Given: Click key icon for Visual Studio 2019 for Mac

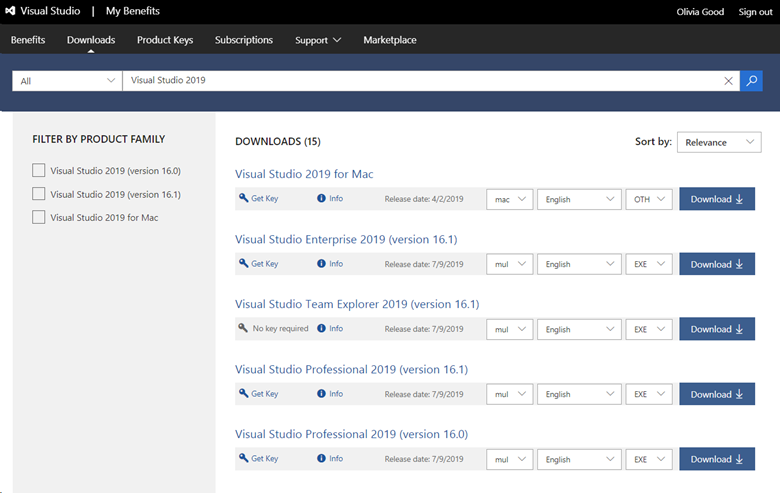Looking at the screenshot, I should 243,199.
